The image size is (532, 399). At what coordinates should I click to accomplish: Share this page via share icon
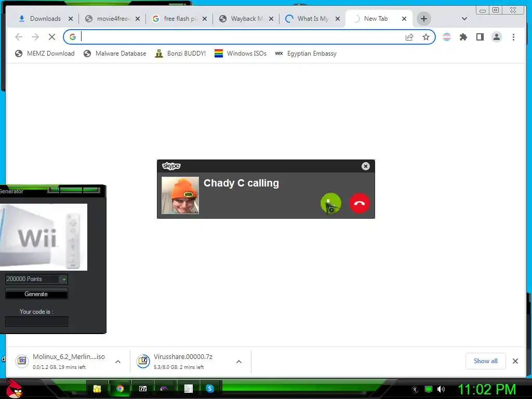point(409,37)
